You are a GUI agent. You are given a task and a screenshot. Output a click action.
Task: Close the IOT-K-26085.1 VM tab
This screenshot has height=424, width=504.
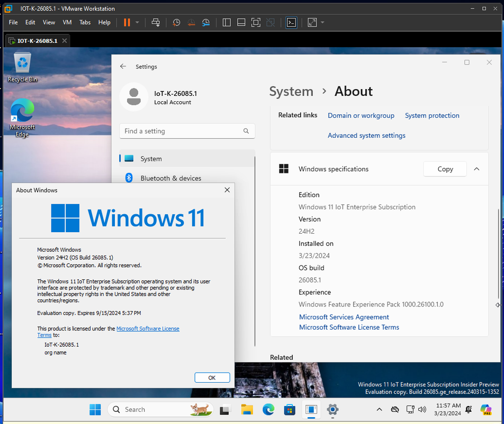(64, 40)
